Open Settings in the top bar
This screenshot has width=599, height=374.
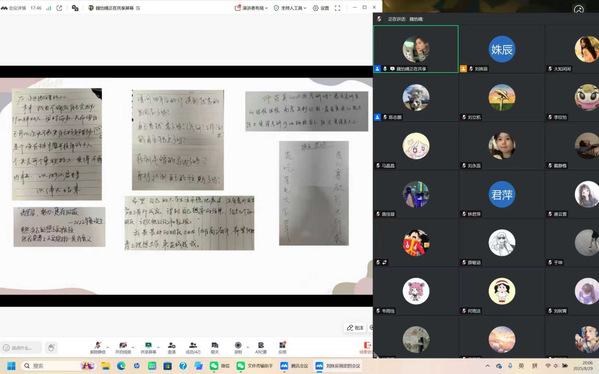click(321, 8)
